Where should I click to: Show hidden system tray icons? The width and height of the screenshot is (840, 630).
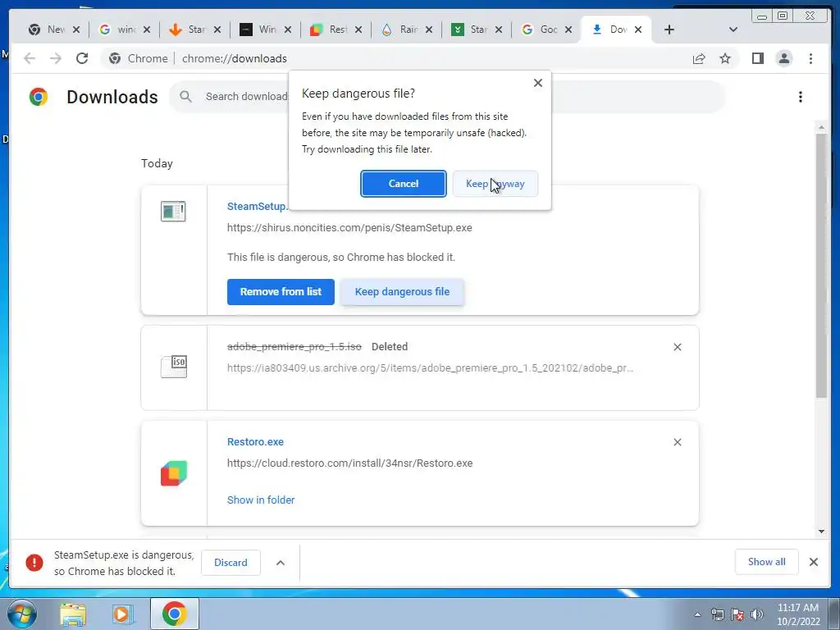(697, 614)
